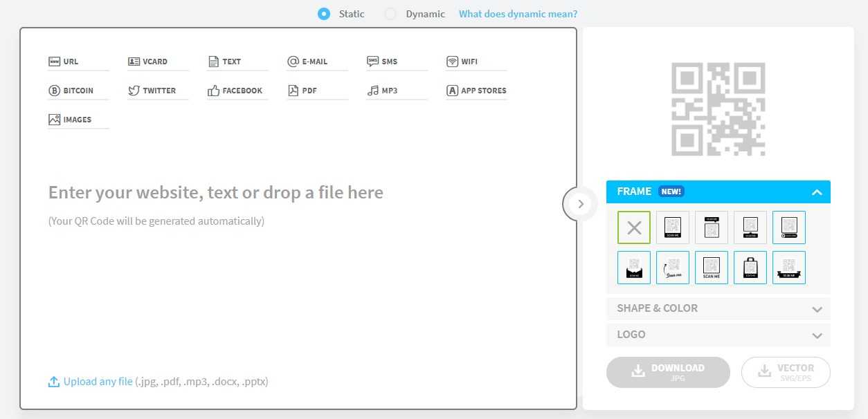Viewport: 868px width, 419px height.
Task: Click the VECTOR SVG/EPS button
Action: point(786,372)
